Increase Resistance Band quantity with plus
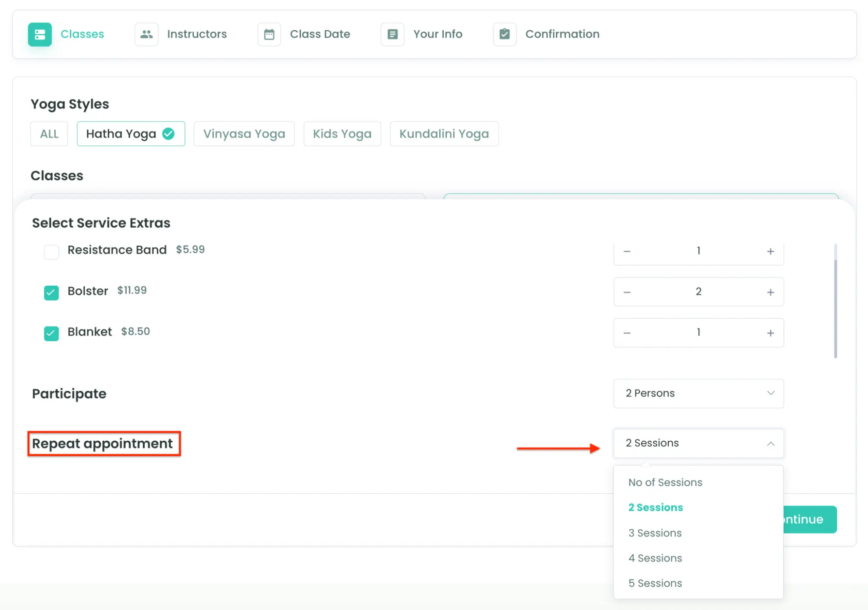This screenshot has height=610, width=868. point(770,251)
